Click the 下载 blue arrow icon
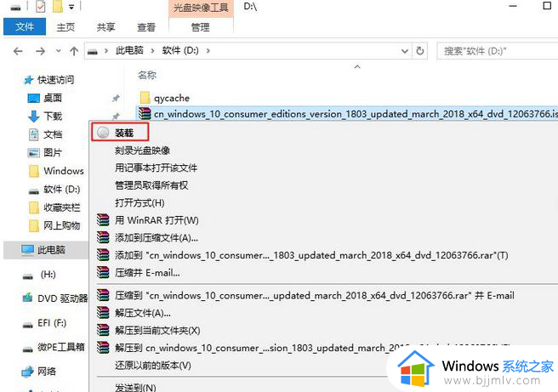Viewport: 558px width, 392px height. pos(33,116)
